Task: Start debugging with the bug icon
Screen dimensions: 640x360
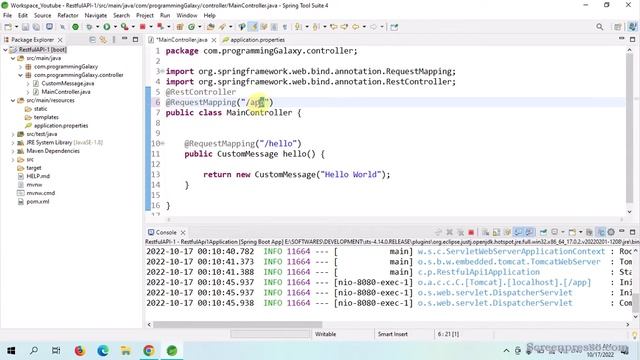Action: pyautogui.click(x=89, y=27)
